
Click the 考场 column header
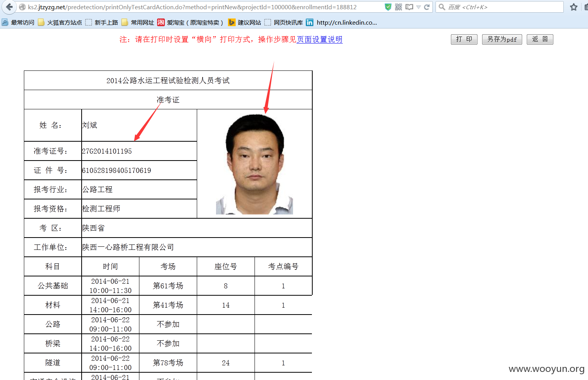[x=168, y=266]
